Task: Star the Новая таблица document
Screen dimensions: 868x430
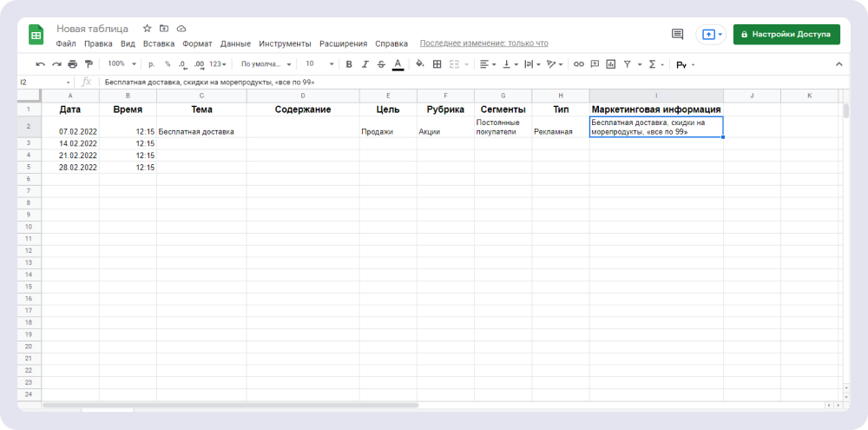Action: click(147, 29)
